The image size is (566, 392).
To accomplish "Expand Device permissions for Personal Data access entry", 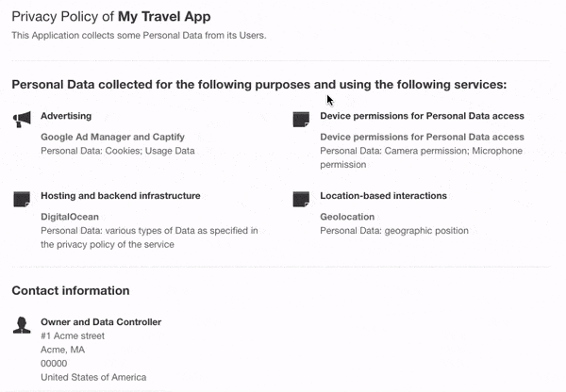I will point(422,137).
